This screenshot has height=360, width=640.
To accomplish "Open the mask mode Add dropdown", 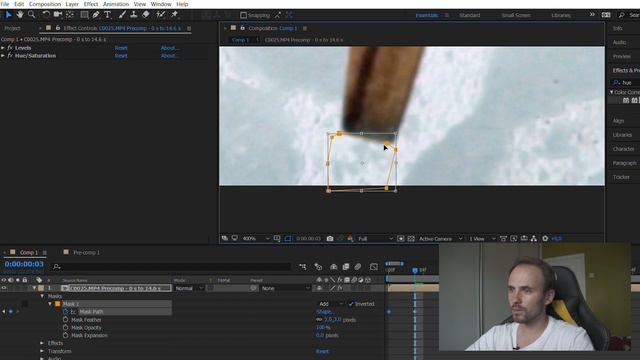I will (x=331, y=304).
